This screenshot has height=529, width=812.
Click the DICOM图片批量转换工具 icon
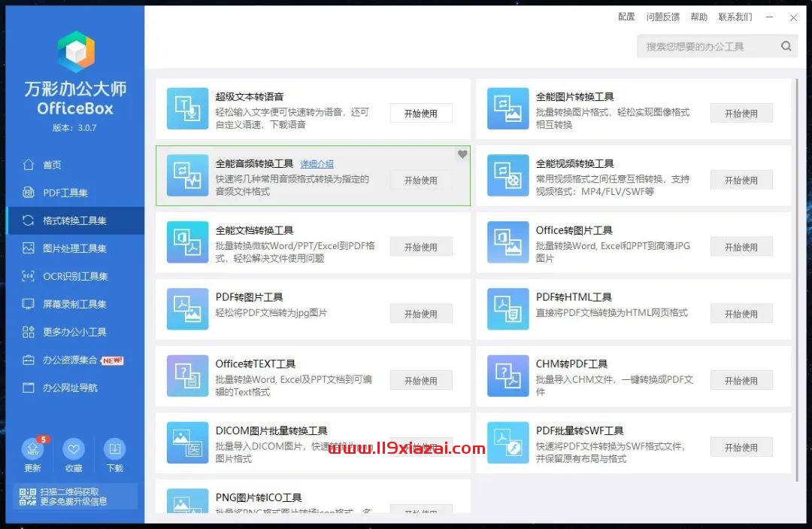187,443
